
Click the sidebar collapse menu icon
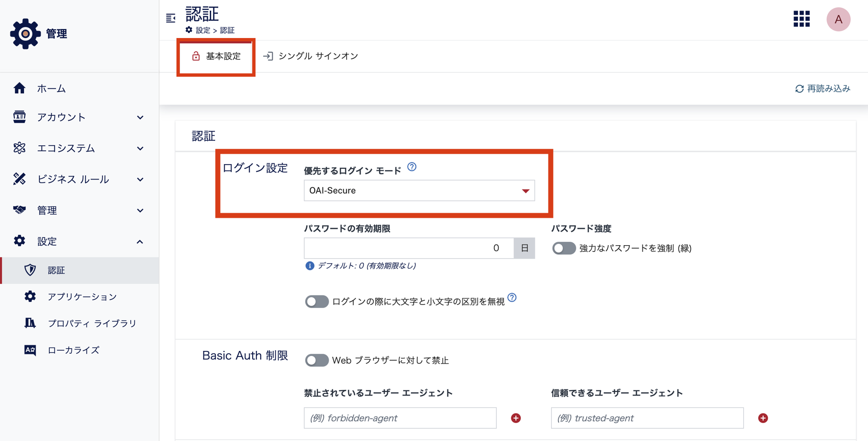point(170,18)
